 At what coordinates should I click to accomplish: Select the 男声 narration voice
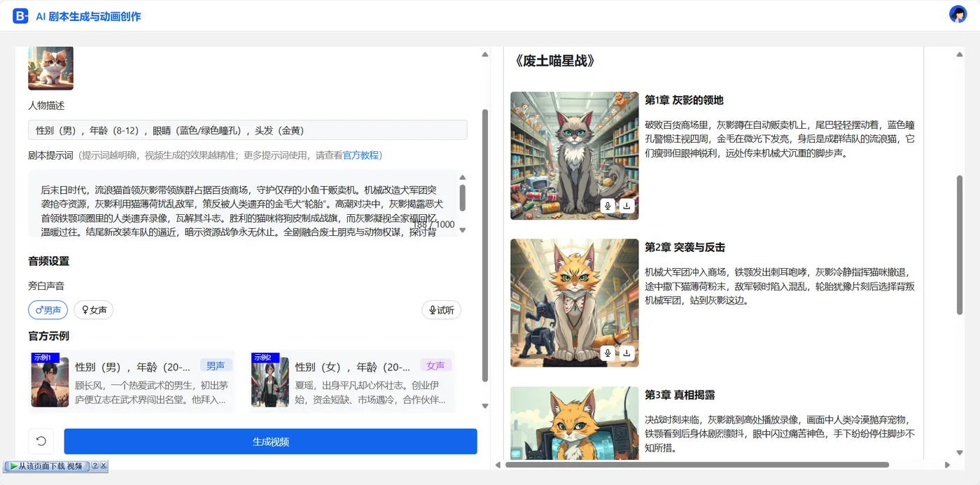(x=48, y=310)
